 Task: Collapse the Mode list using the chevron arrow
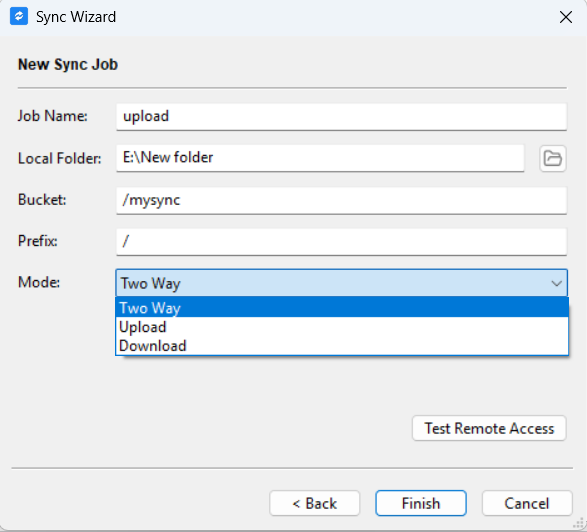[x=557, y=283]
